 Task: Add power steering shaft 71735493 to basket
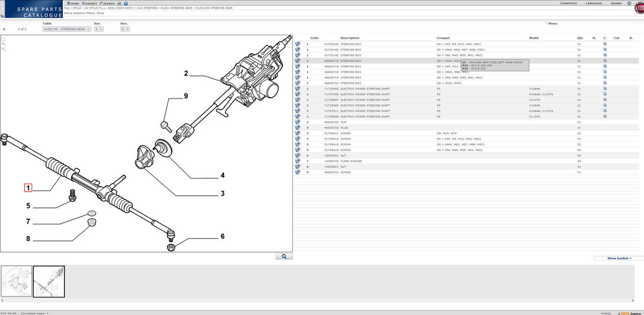click(297, 105)
